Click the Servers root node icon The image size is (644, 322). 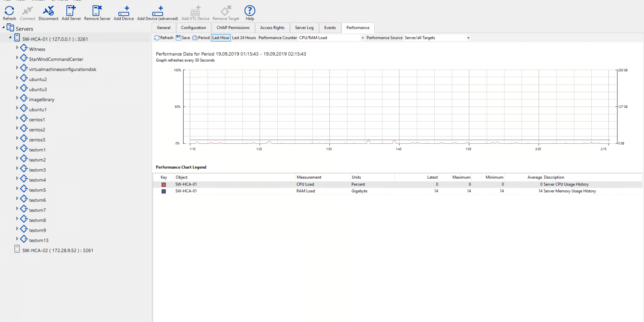pyautogui.click(x=10, y=28)
